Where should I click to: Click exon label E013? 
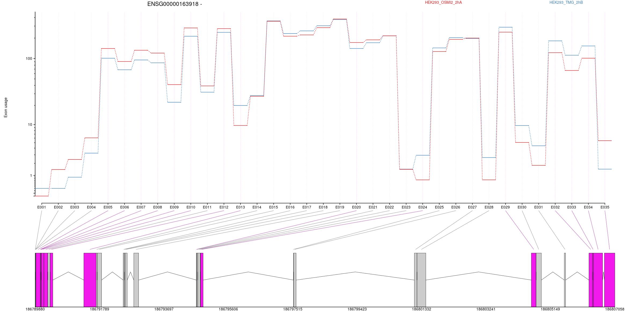(240, 207)
